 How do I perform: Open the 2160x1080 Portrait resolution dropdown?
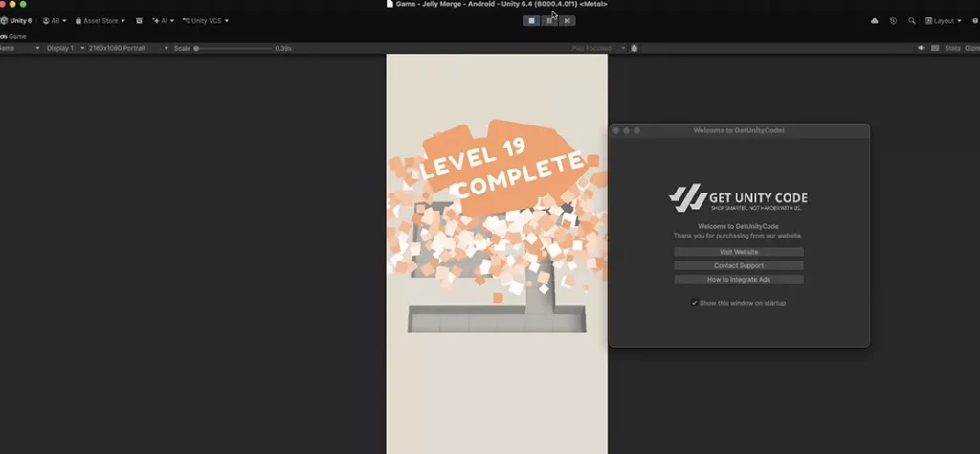point(129,48)
